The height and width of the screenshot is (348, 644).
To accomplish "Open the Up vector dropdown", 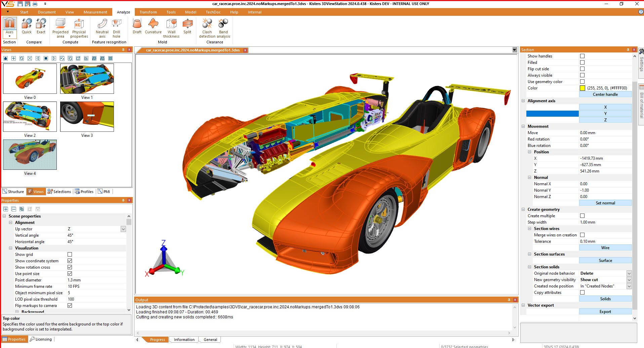I will point(123,229).
